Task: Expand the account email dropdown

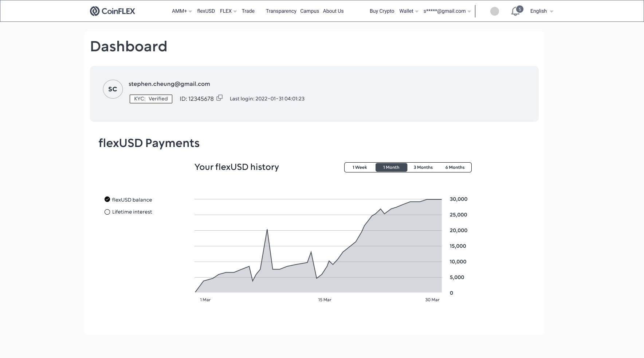Action: [447, 11]
